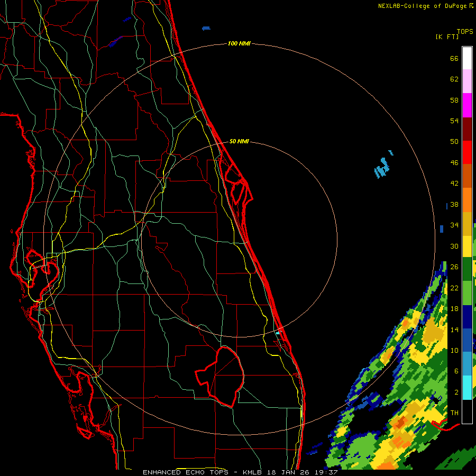Click the [K FT] units label
Image resolution: width=476 pixels, height=476 pixels.
(447, 36)
